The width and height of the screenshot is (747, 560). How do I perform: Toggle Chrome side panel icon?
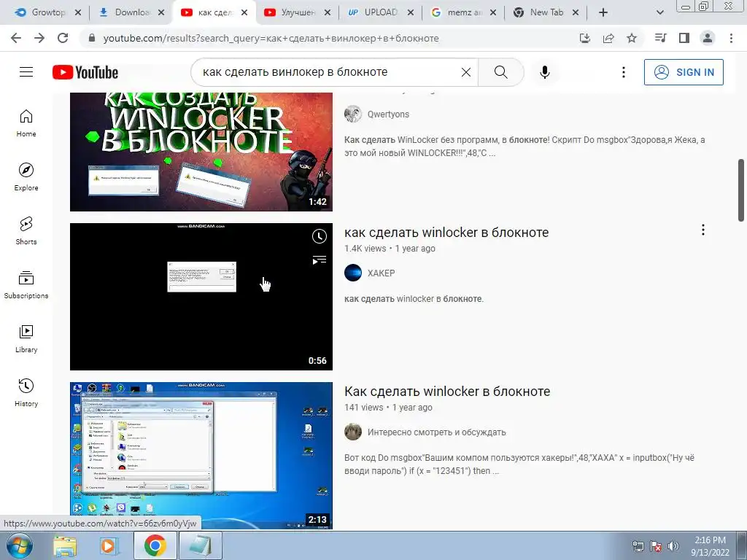pos(684,38)
